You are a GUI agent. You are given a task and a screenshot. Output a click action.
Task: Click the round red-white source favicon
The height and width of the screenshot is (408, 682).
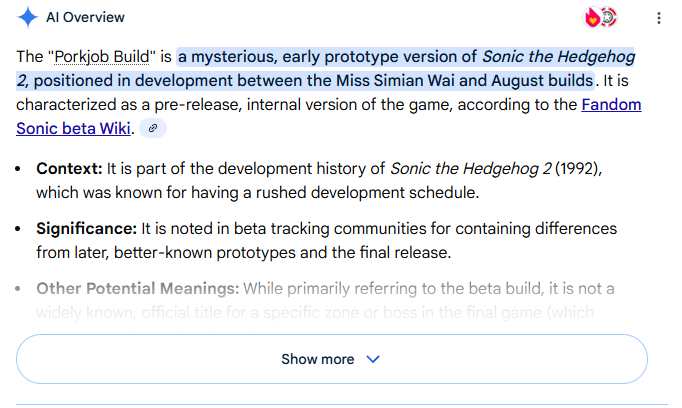[607, 17]
